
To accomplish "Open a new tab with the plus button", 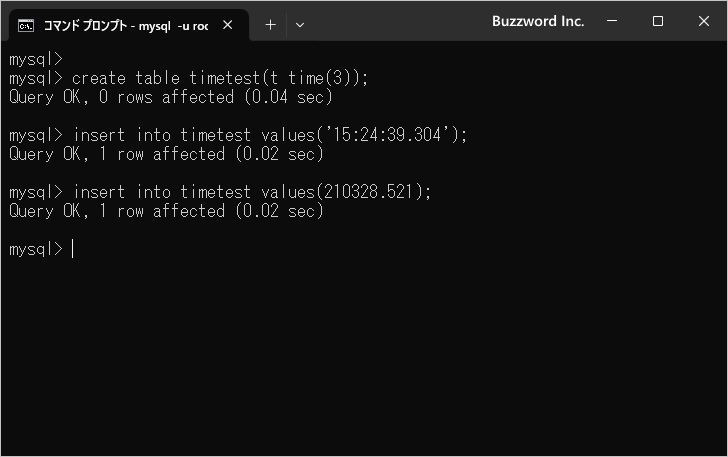I will click(270, 25).
